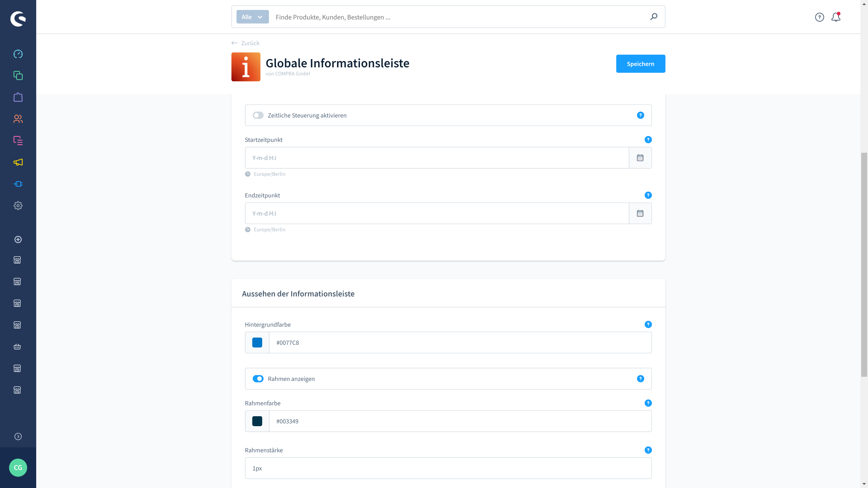Click the Rahmenfarbe hex value field
The height and width of the screenshot is (488, 868).
click(460, 421)
